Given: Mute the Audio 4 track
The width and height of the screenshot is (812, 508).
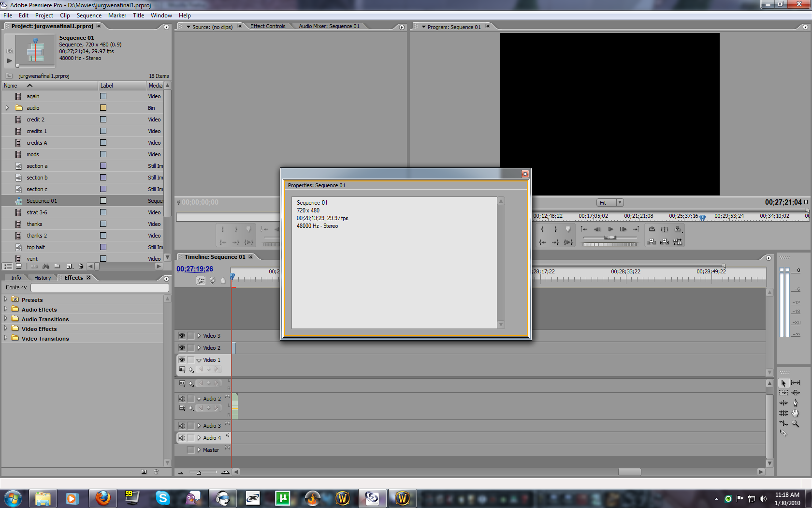Looking at the screenshot, I should click(x=182, y=438).
